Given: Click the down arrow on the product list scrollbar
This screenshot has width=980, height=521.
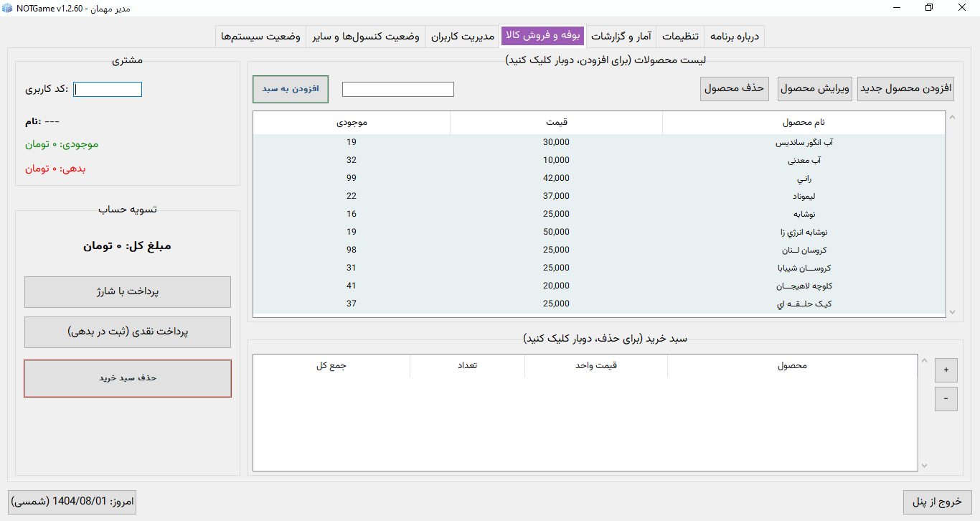Looking at the screenshot, I should (953, 311).
